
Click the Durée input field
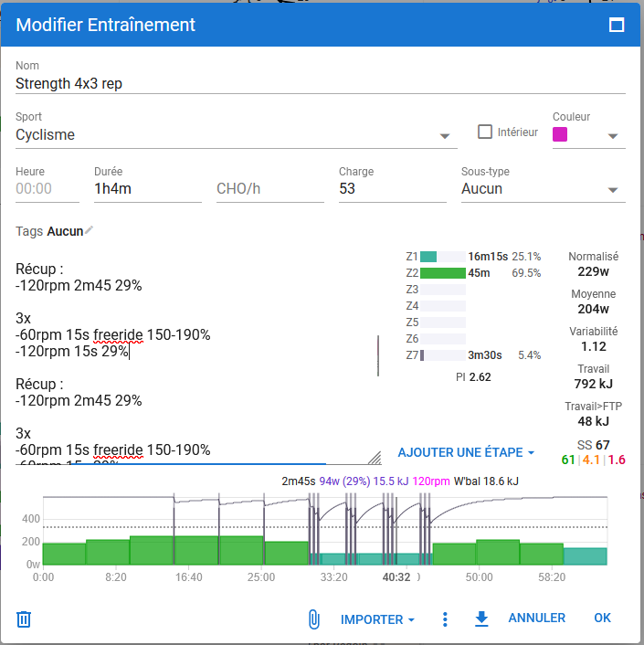[x=147, y=189]
